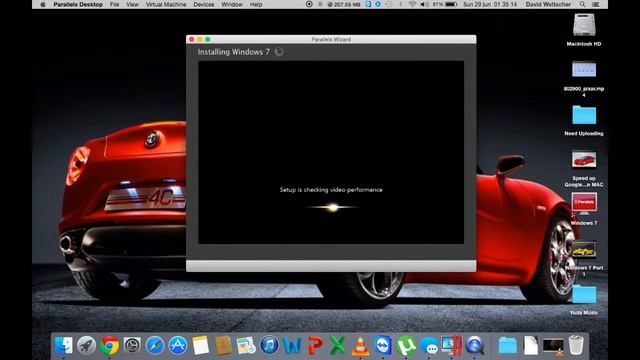Open the Help menu
640x360 pixels.
click(x=256, y=4)
